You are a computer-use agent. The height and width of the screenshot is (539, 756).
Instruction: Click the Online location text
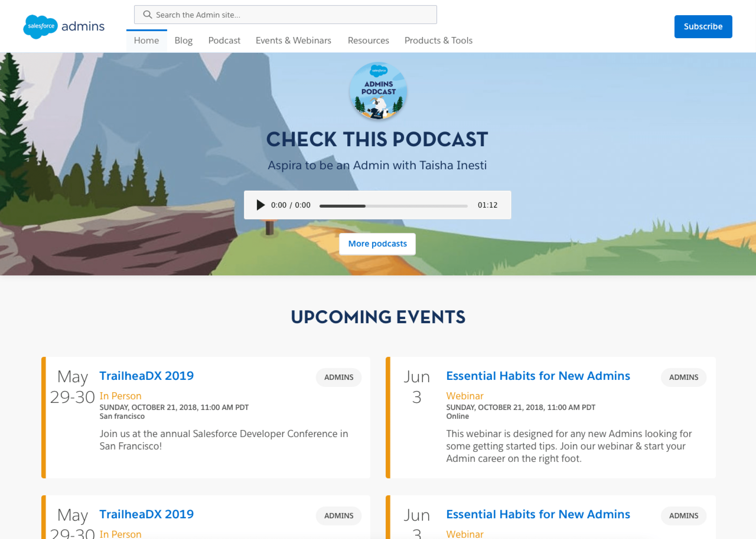click(458, 416)
